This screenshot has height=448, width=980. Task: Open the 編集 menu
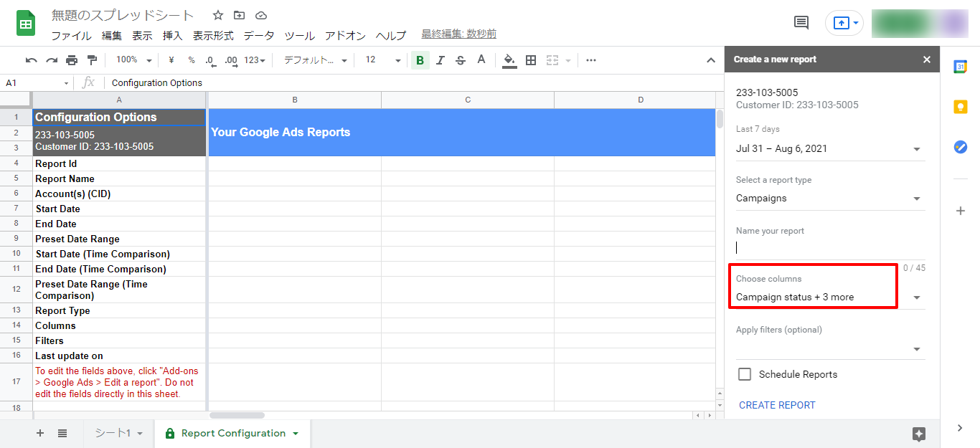(x=111, y=35)
